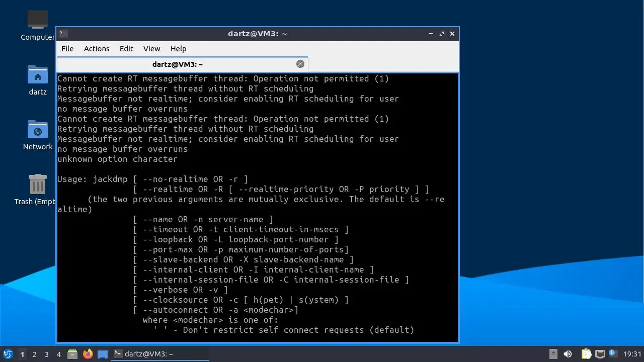Select the dartz@VM3: ~ terminal tab
The width and height of the screenshot is (644, 362).
point(182,64)
